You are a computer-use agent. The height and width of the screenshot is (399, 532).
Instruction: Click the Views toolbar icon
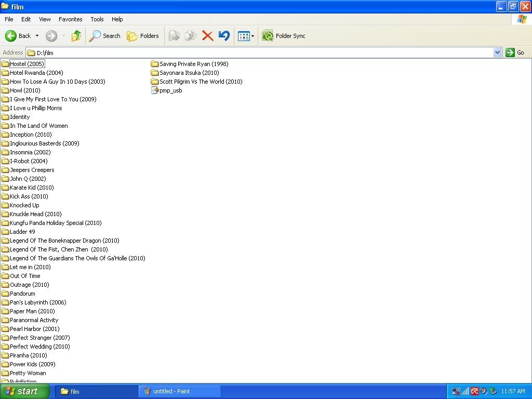tap(244, 36)
